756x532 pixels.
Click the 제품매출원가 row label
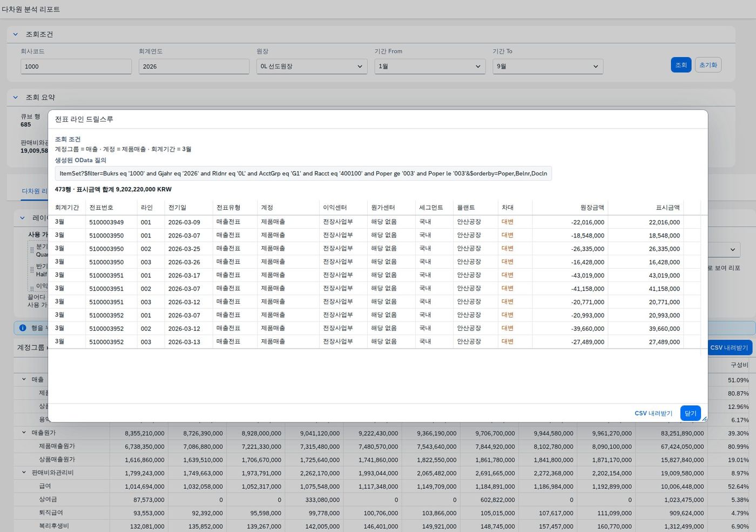pyautogui.click(x=57, y=446)
